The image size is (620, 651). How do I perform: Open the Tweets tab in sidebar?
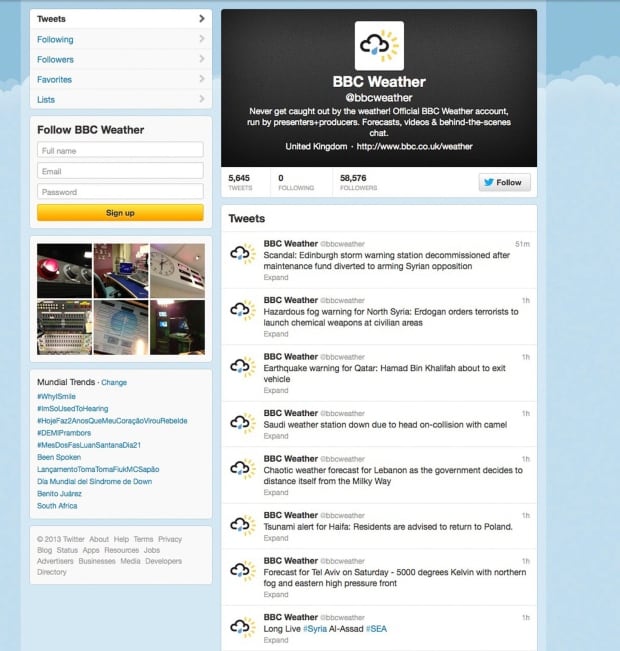point(120,19)
